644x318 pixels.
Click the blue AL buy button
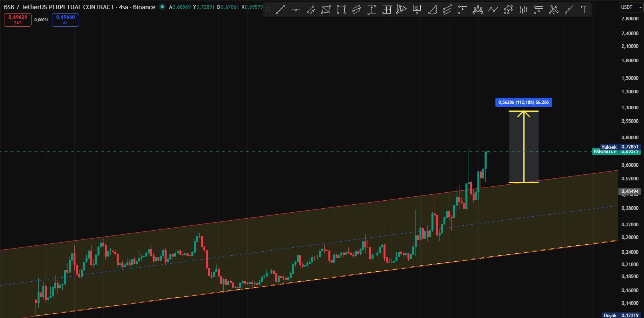66,20
